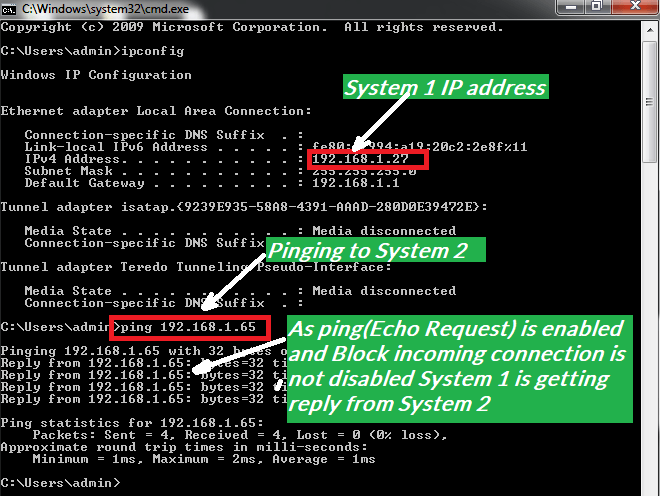Image resolution: width=660 pixels, height=496 pixels.
Task: Click the cmd.exe system menu icon
Action: click(10, 9)
